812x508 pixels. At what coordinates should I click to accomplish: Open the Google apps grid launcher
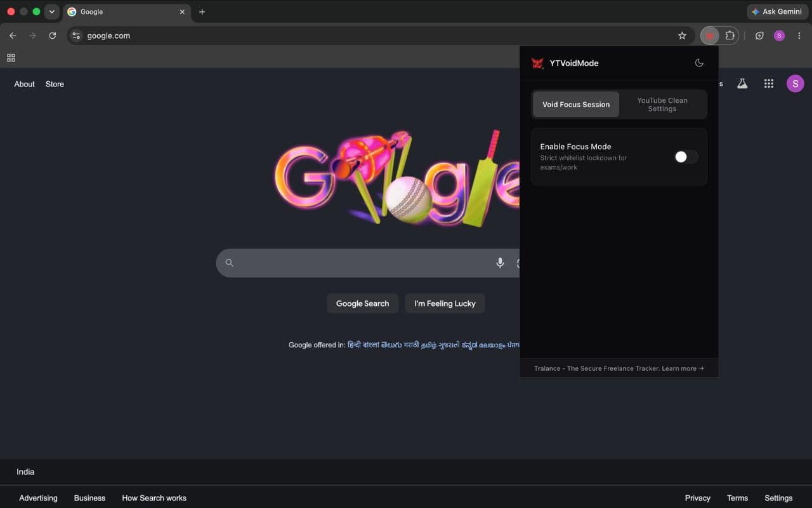tap(769, 83)
